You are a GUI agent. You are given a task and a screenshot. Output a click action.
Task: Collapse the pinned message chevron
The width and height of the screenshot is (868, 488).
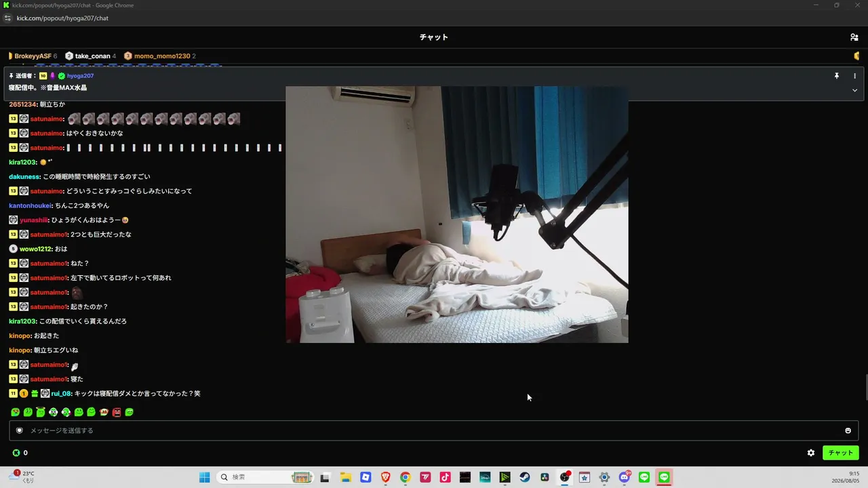[854, 90]
